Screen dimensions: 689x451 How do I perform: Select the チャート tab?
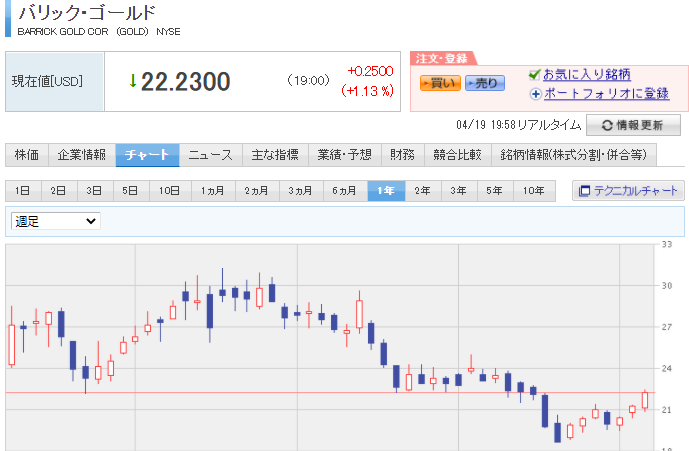tap(147, 155)
